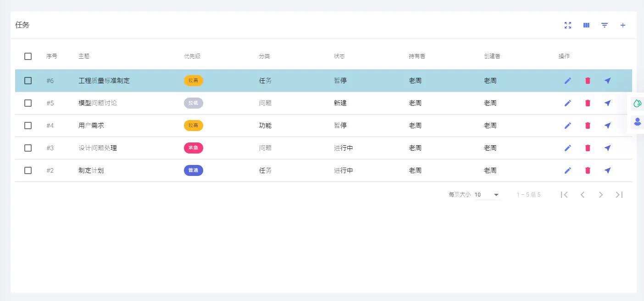This screenshot has width=644, height=301.
Task: Delete task #3 using trash icon
Action: pyautogui.click(x=588, y=148)
